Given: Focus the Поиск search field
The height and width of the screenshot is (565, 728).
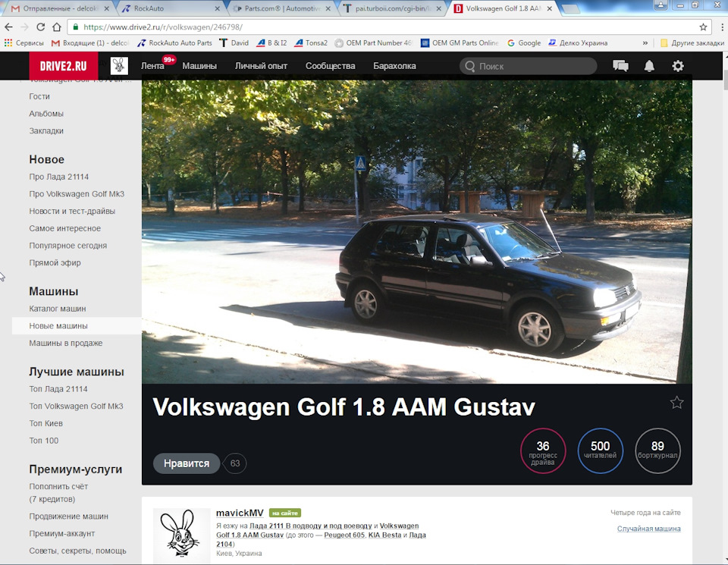Looking at the screenshot, I should tap(529, 66).
